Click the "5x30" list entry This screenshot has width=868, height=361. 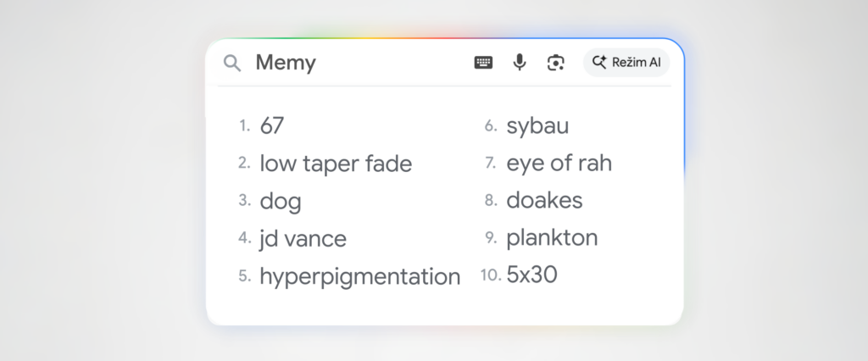pyautogui.click(x=531, y=275)
